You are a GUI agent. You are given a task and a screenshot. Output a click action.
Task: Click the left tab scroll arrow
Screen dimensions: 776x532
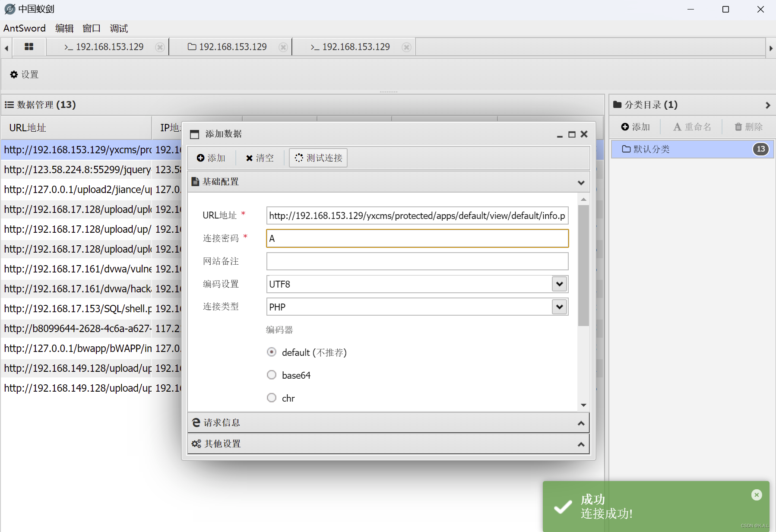pos(6,47)
